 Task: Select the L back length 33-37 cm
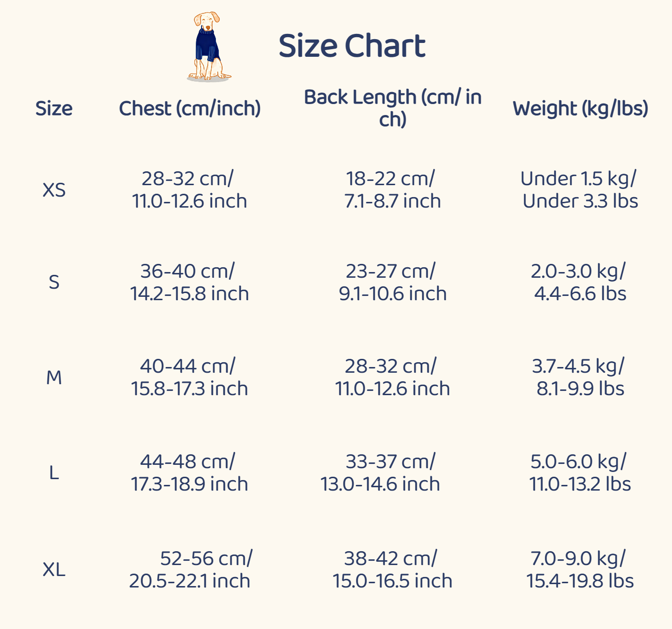coord(380,473)
